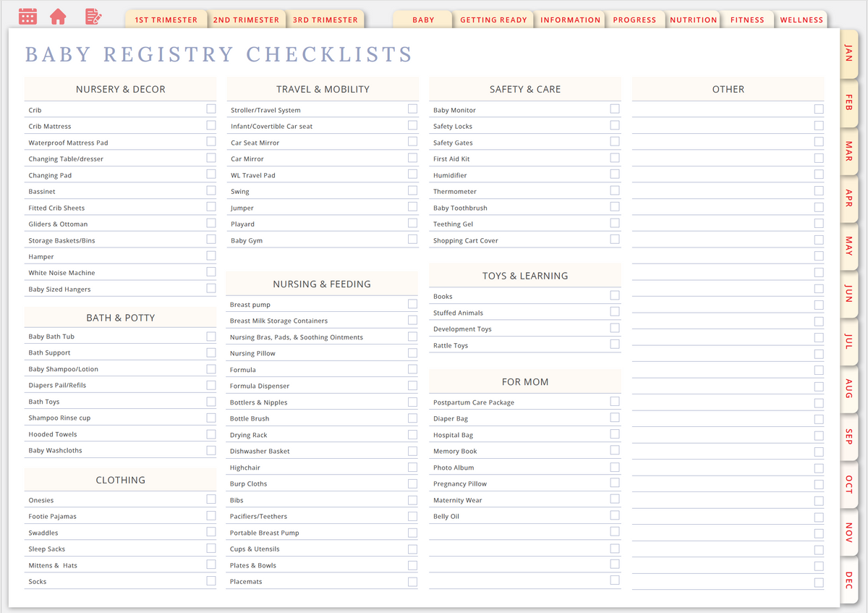868x613 pixels.
Task: Open notes using the notepad icon
Action: tap(93, 16)
